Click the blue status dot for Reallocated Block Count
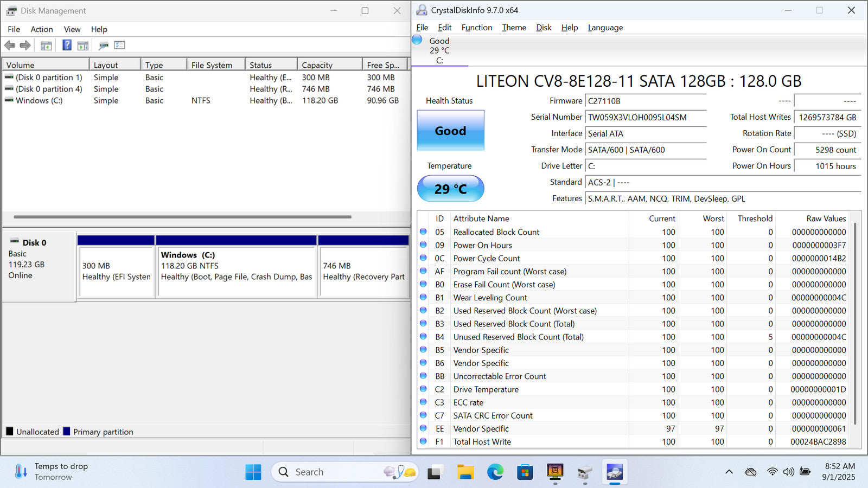This screenshot has width=868, height=488. tap(423, 232)
